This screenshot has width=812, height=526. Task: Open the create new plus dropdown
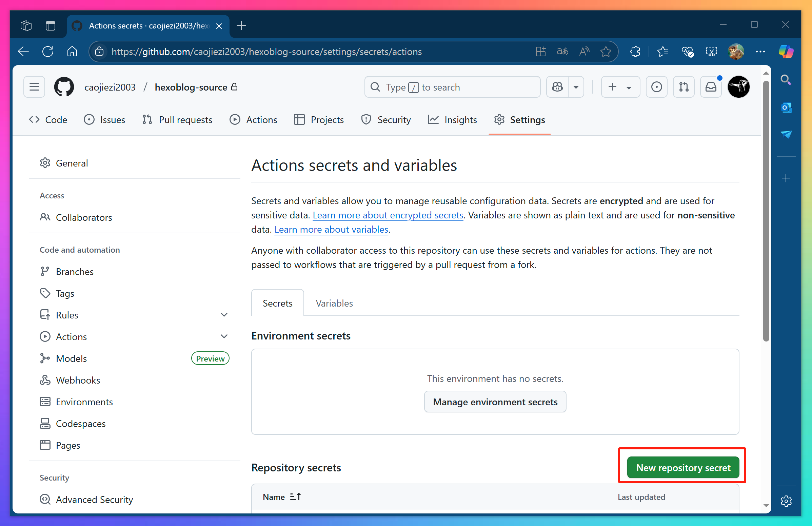[x=619, y=87]
